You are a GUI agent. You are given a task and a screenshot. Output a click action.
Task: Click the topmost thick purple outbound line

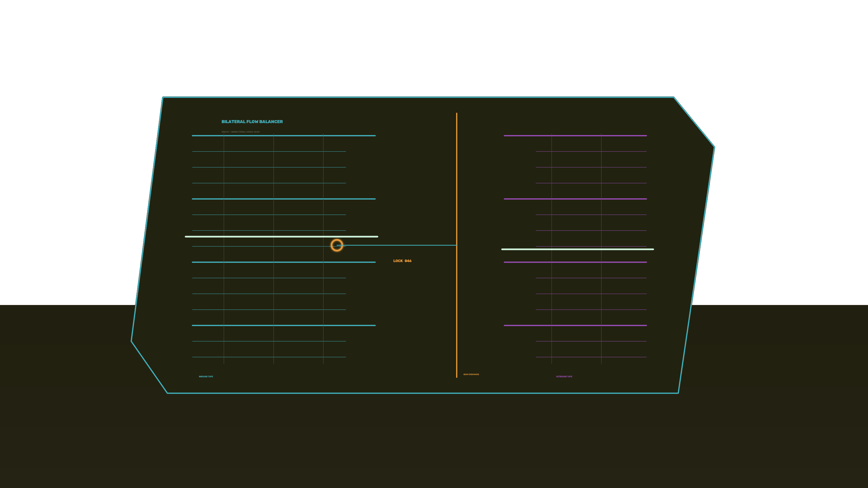[575, 136]
